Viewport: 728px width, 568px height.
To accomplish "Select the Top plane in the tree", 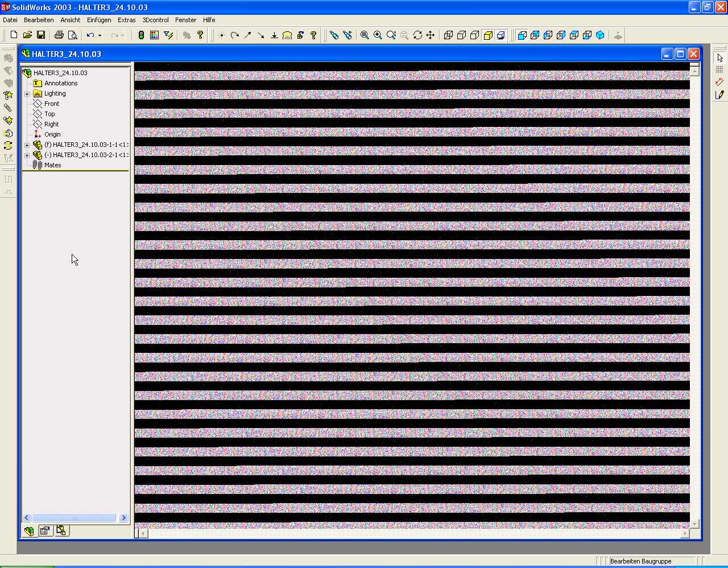I will pyautogui.click(x=50, y=114).
